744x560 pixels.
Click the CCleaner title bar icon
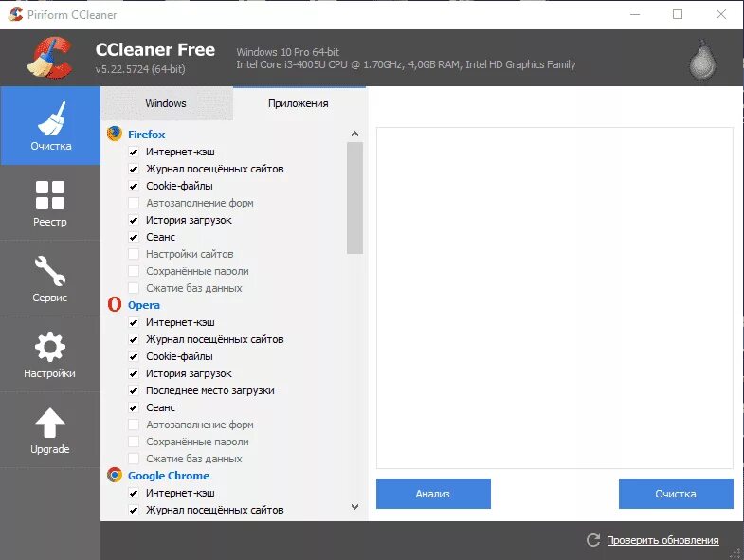(x=15, y=14)
